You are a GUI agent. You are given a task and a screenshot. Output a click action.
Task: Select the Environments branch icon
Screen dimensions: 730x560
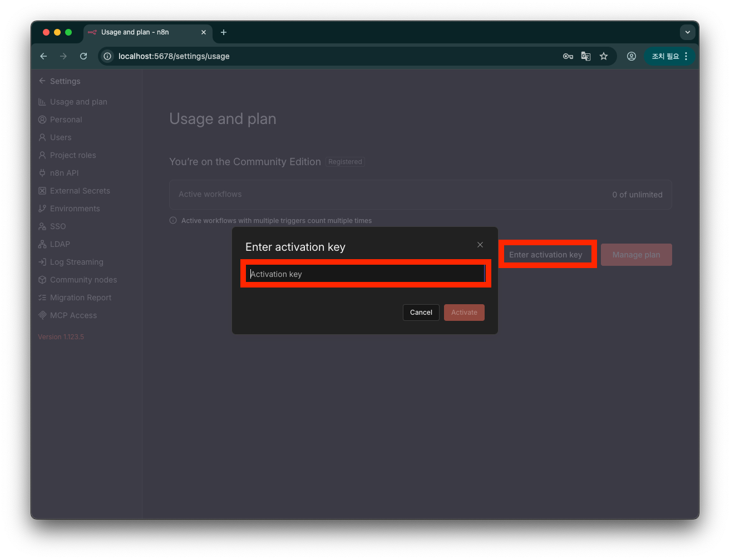pos(42,209)
